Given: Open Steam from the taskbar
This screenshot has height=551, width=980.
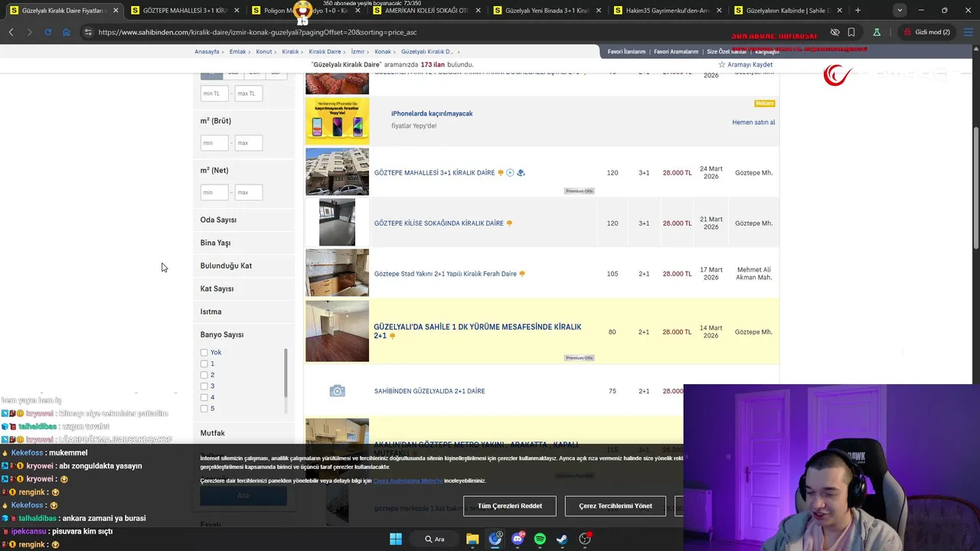Looking at the screenshot, I should point(562,539).
